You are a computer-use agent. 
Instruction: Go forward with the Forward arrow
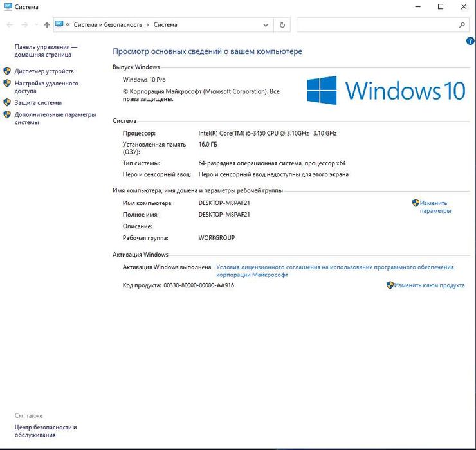click(24, 25)
